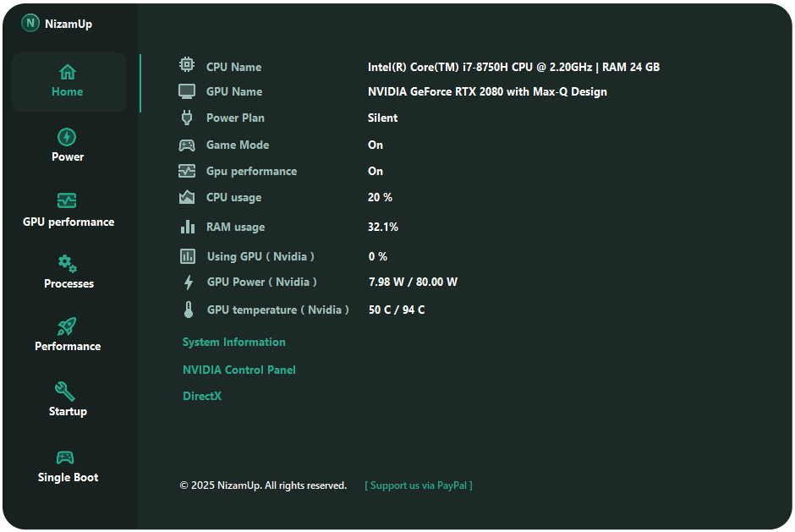Viewport: 795px width, 532px height.
Task: Open the DirectX link
Action: tap(202, 397)
